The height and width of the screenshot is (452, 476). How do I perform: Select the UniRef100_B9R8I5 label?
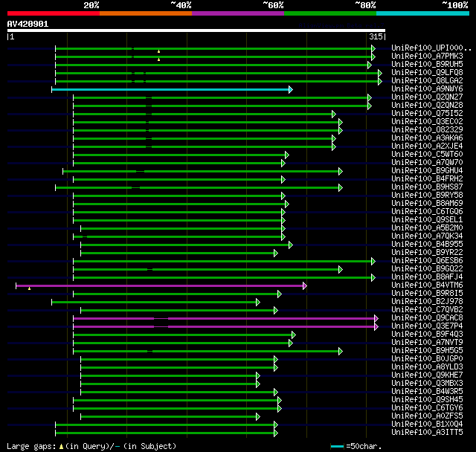pyautogui.click(x=427, y=294)
